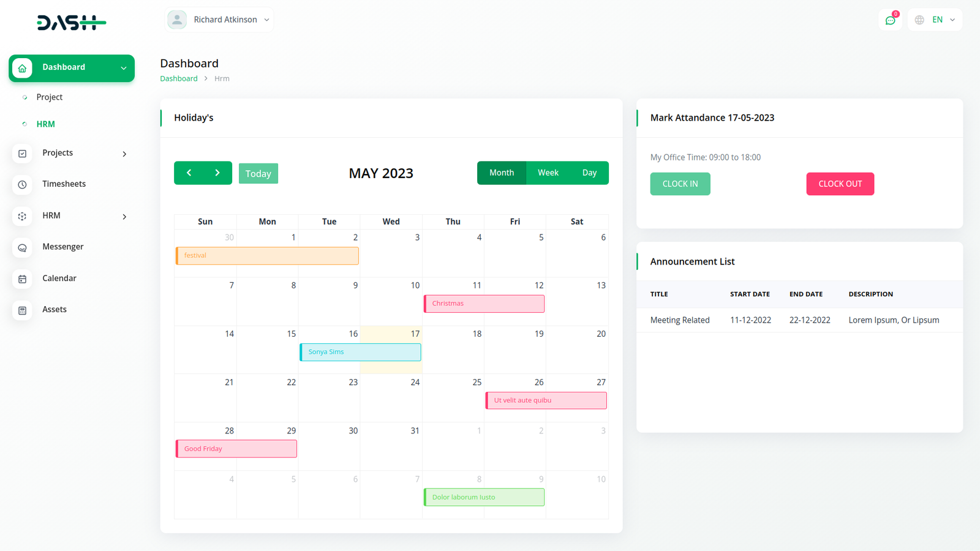Select the Project submenu item
The width and height of the screenshot is (980, 551).
[50, 97]
